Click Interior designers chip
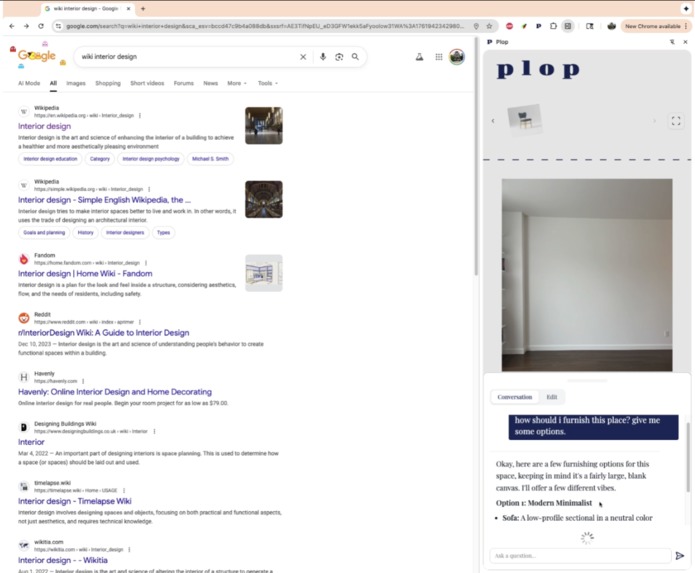This screenshot has width=695, height=573. click(125, 232)
